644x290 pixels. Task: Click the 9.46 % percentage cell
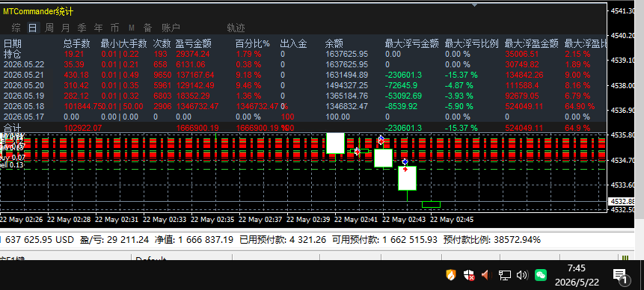pyautogui.click(x=248, y=85)
